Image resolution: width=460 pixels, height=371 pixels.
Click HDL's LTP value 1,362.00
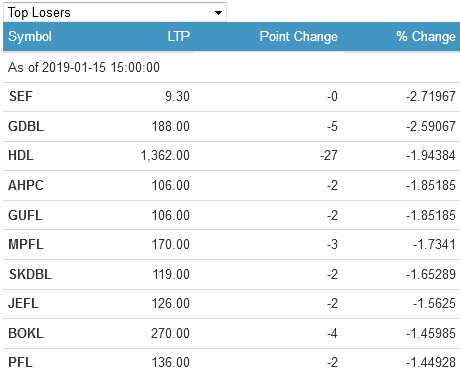coord(165,156)
